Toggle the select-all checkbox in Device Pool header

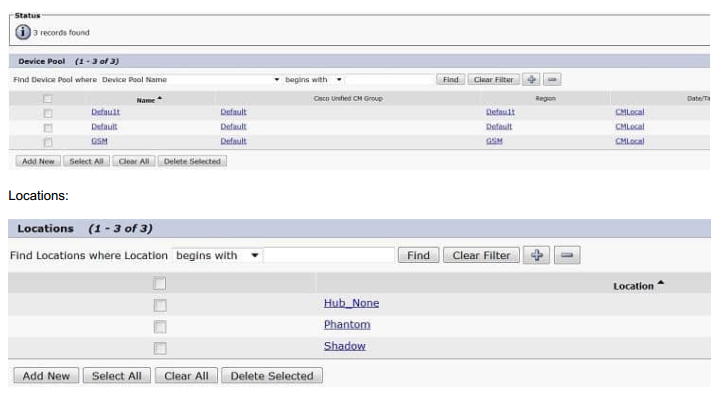coord(47,98)
